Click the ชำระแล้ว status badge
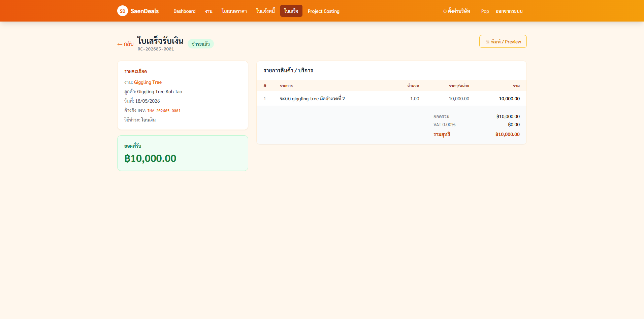Screen dimensions: 644x319 200,44
